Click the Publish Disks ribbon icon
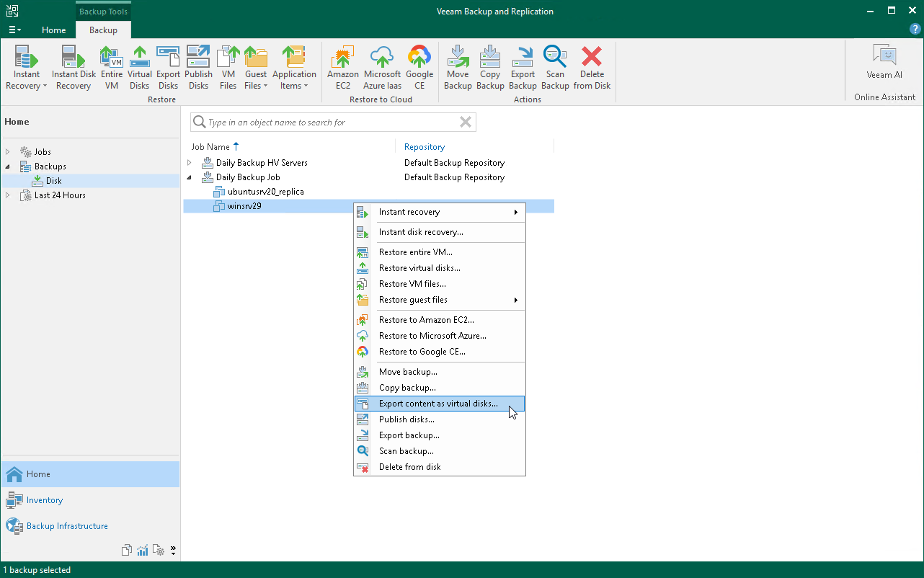The height and width of the screenshot is (578, 924). pos(198,68)
